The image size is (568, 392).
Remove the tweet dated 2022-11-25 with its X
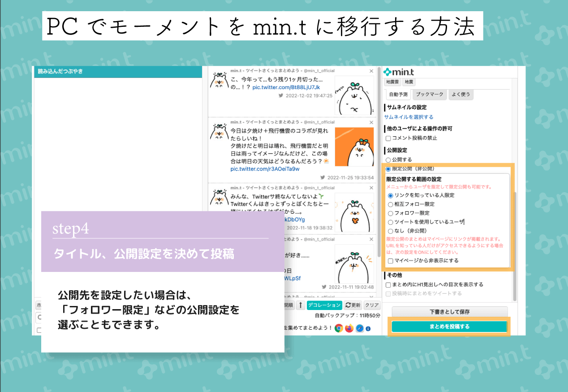pos(371,122)
